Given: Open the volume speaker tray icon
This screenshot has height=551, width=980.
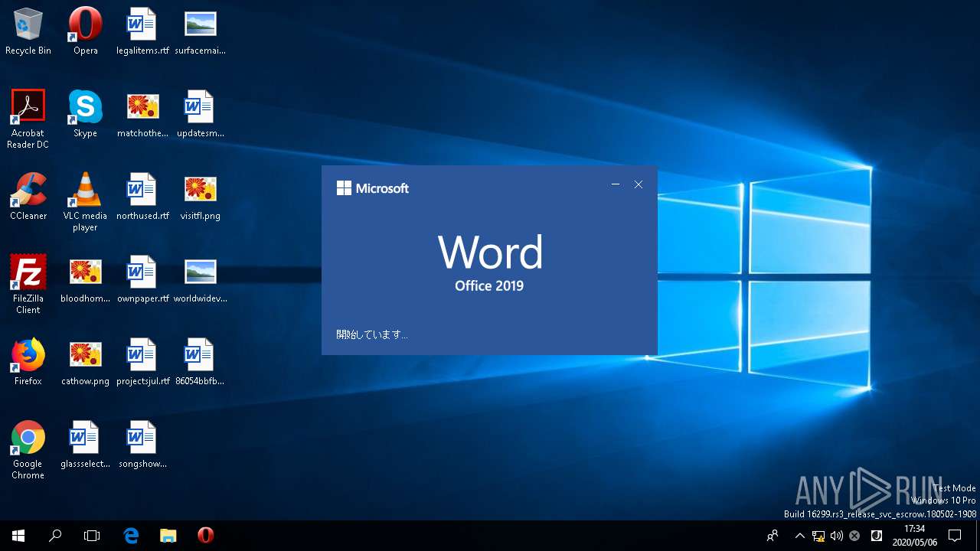Looking at the screenshot, I should click(x=836, y=536).
